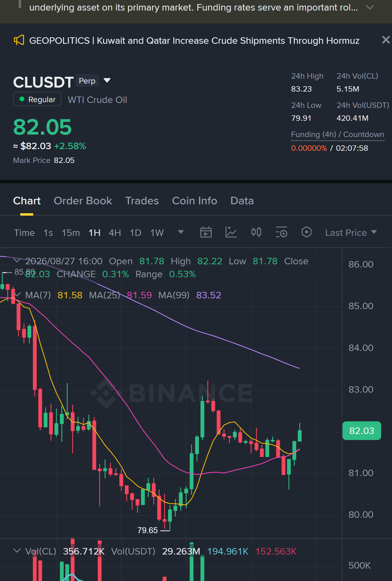Click the WTI Crude Oil label
This screenshot has width=392, height=581.
pyautogui.click(x=98, y=100)
